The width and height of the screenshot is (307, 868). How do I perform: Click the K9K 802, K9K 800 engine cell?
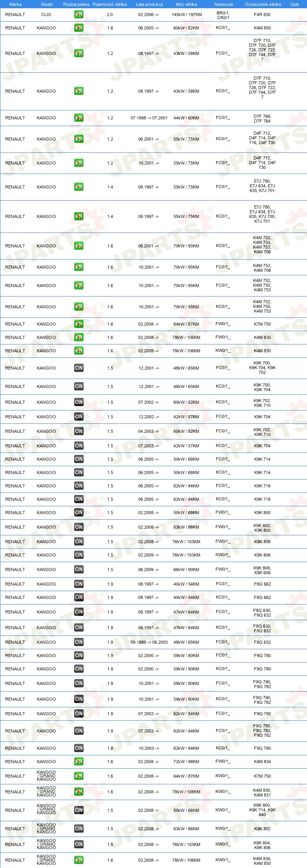(262, 528)
